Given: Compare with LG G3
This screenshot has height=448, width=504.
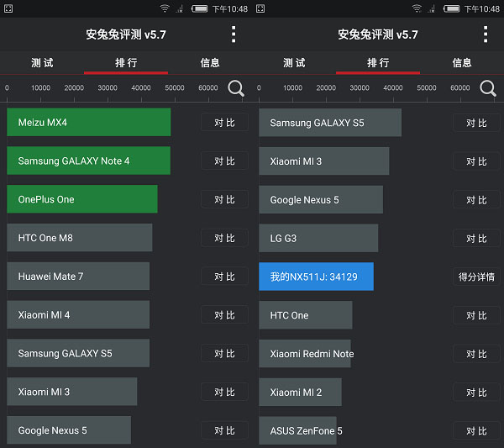Looking at the screenshot, I should click(x=476, y=239).
